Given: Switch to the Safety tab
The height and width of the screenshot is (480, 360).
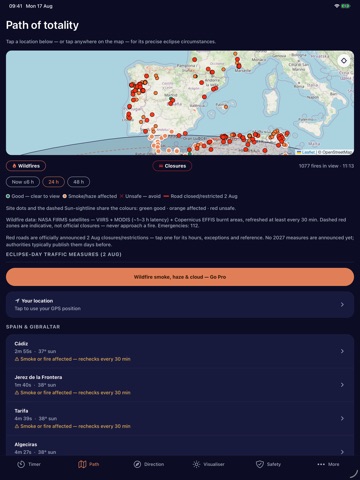Looking at the screenshot, I should (268, 464).
